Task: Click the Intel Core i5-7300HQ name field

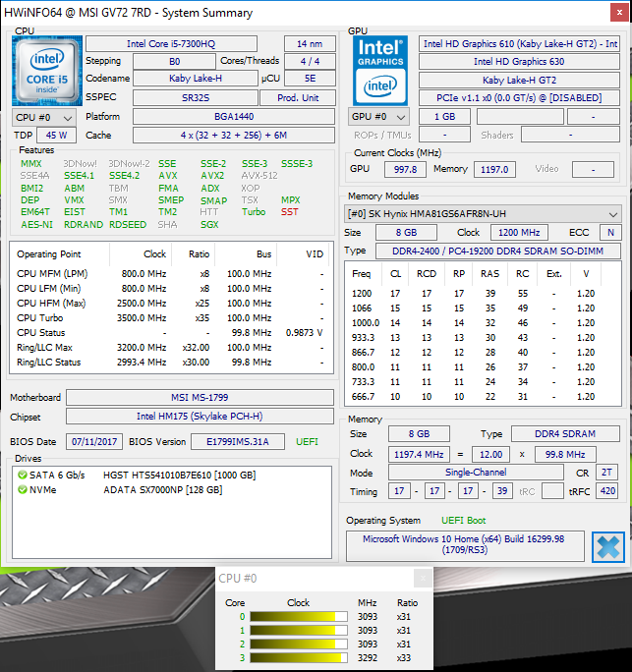Action: tap(171, 43)
